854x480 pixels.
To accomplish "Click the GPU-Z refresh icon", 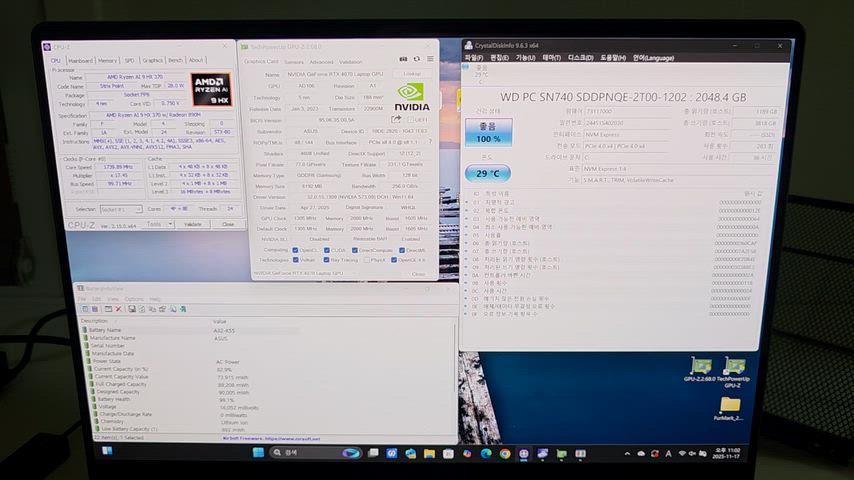I will pyautogui.click(x=417, y=59).
